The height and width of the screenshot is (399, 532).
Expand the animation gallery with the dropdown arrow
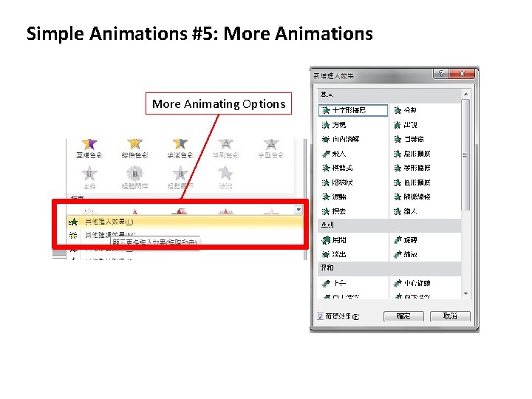coord(299,210)
